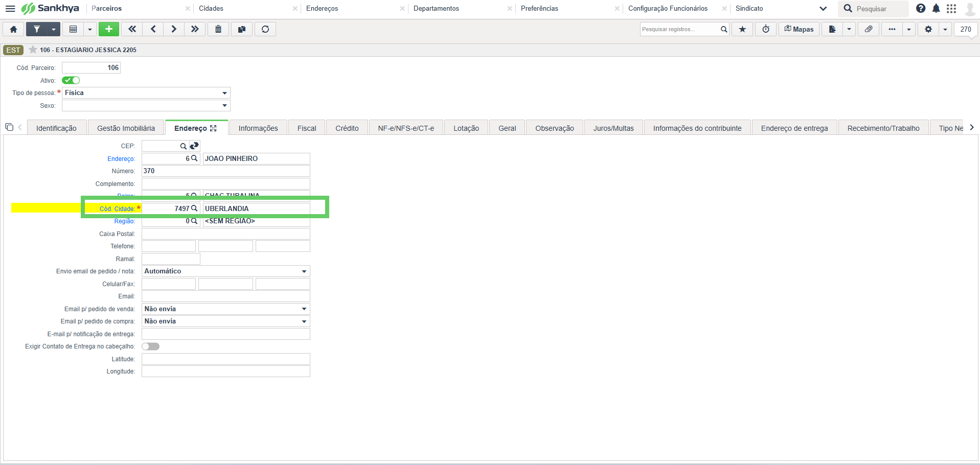This screenshot has width=980, height=465.
Task: Search CEP with magnifier icon
Action: 183,146
